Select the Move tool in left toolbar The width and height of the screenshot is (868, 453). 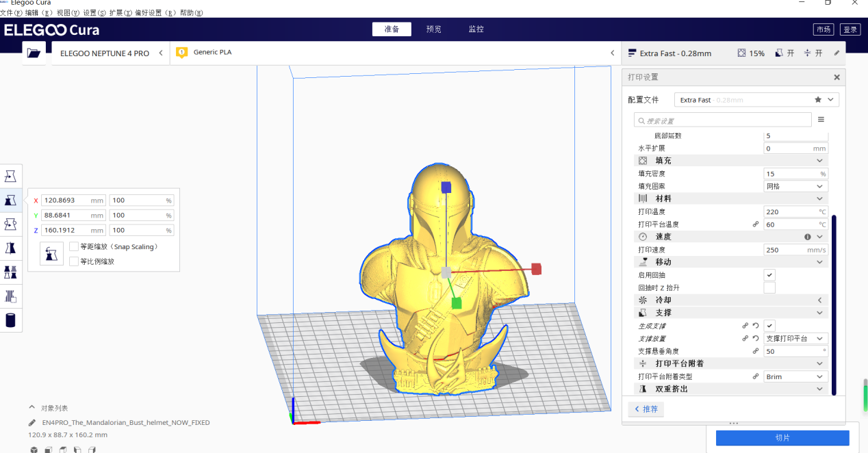10,176
